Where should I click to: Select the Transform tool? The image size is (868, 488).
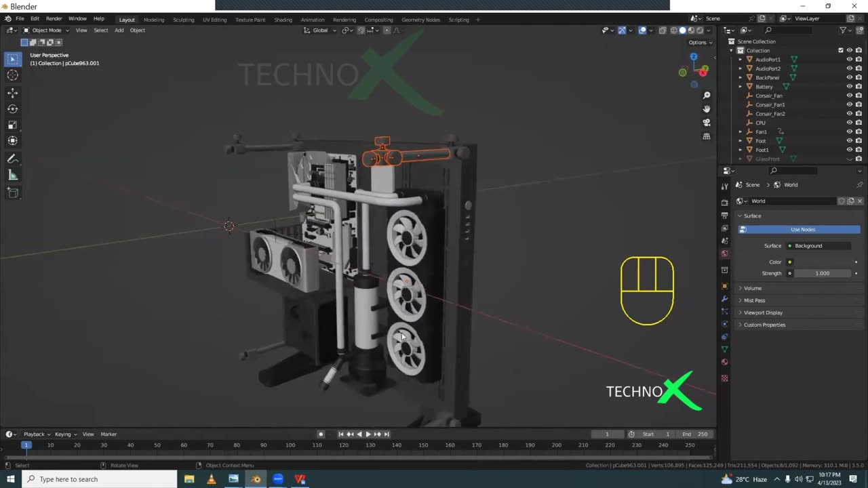(x=12, y=140)
